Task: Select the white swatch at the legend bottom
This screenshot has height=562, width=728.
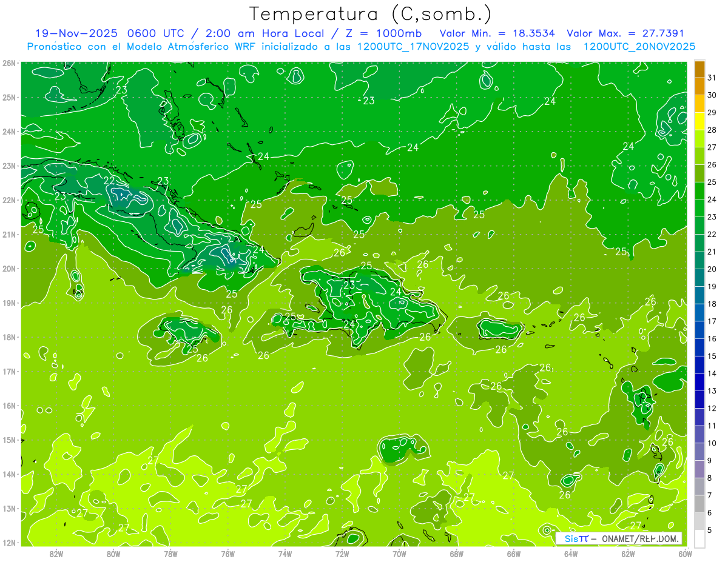Action: (699, 538)
